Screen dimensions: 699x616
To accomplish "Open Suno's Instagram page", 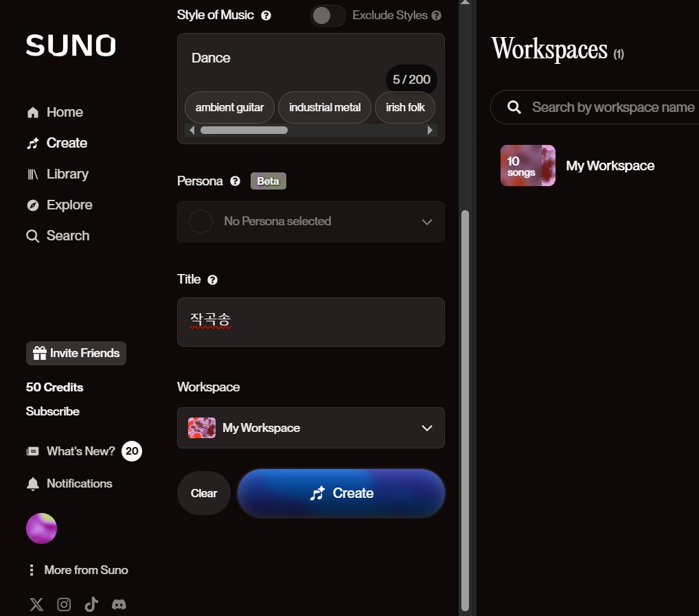I will (64, 604).
